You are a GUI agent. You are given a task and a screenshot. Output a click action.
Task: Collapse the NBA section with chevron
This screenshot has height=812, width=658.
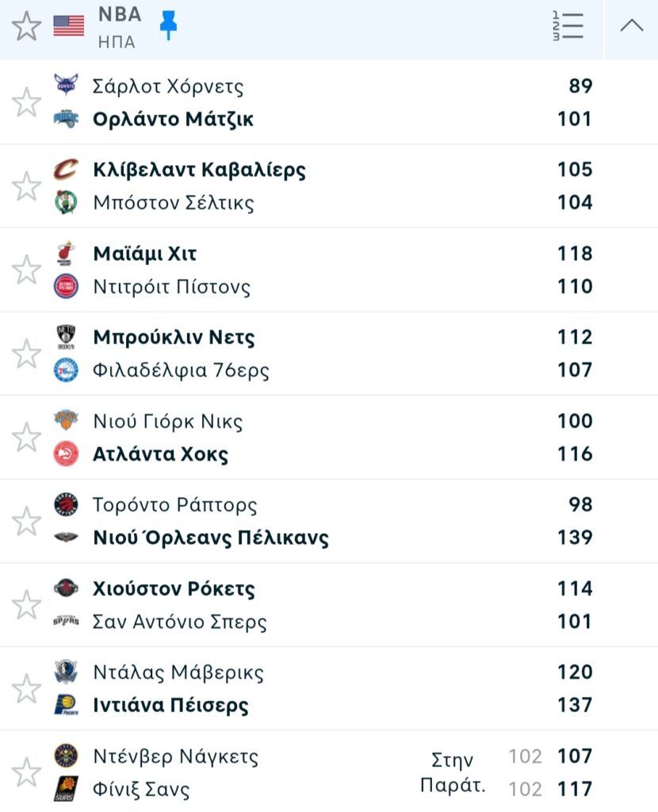click(632, 26)
